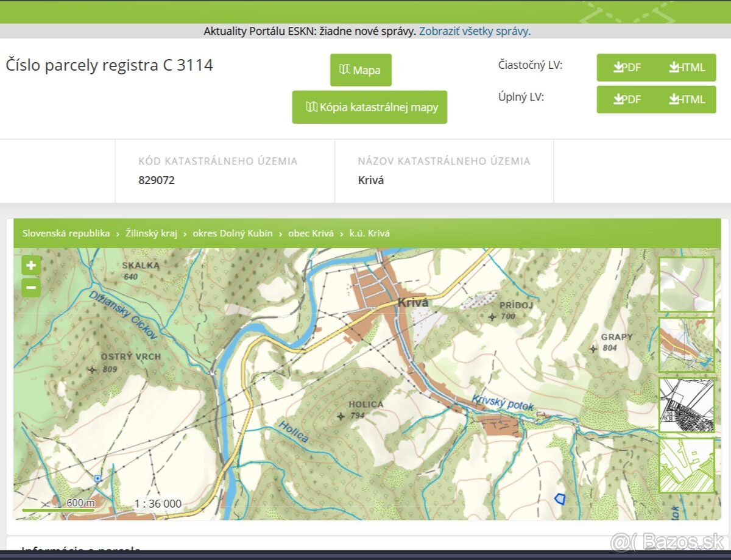Open Zobraziť všetky správy link

pos(475,31)
